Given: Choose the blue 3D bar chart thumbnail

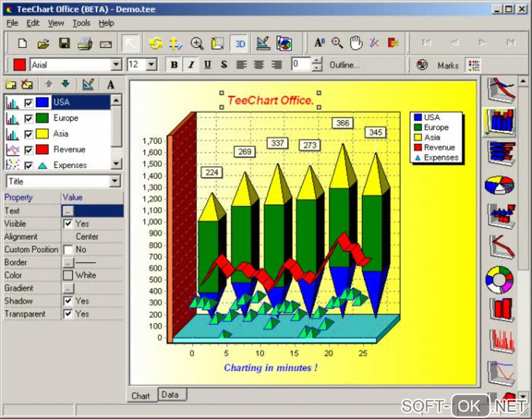Looking at the screenshot, I should point(500,122).
